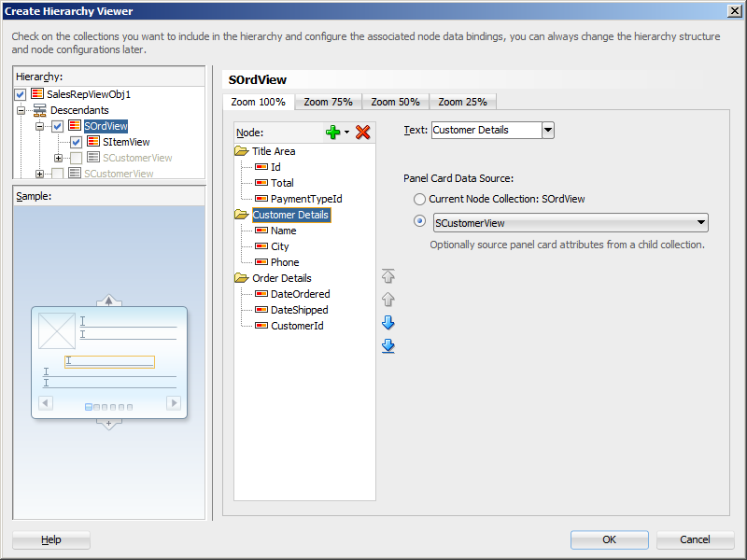Collapse the Descendants tree node
This screenshot has height=560, width=747.
[21, 110]
